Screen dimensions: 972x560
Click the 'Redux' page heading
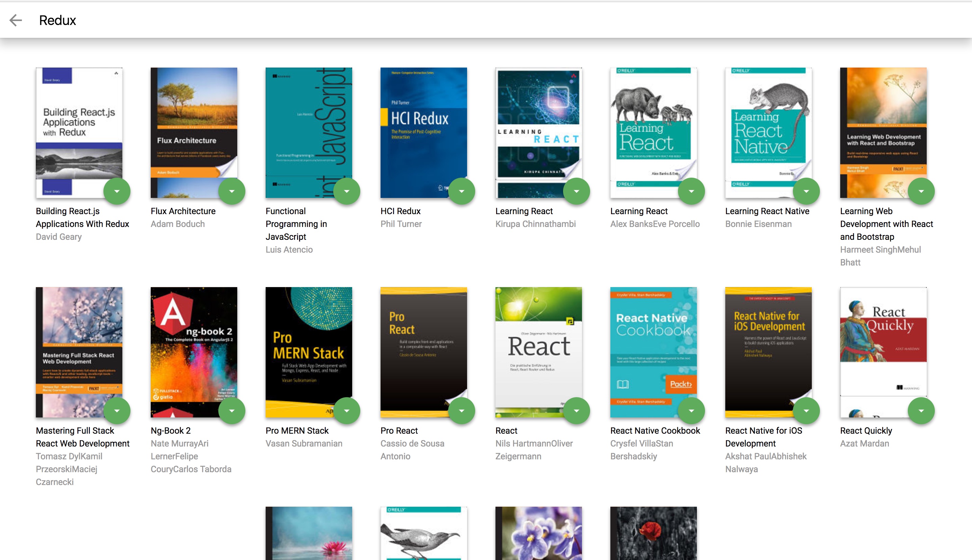pos(58,20)
